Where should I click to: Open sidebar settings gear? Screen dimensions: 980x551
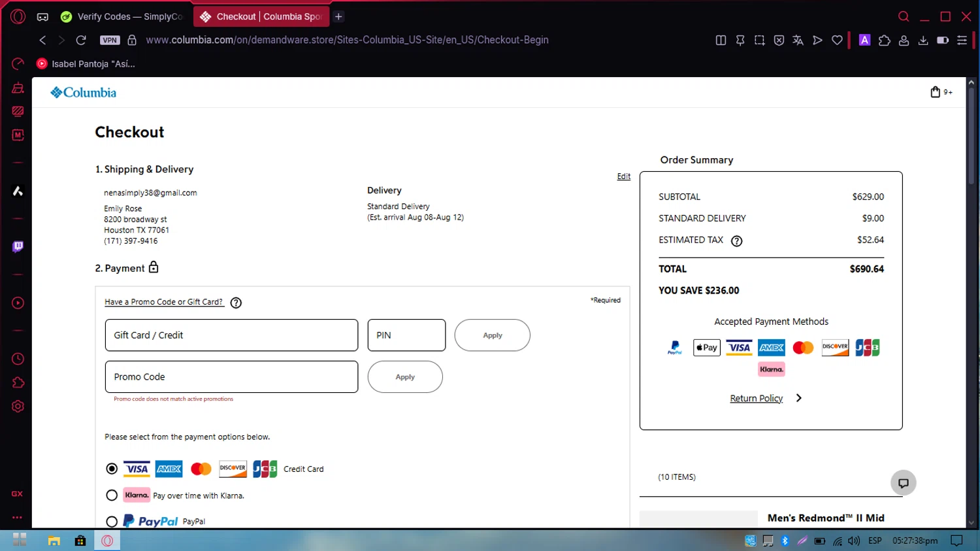[x=18, y=406]
